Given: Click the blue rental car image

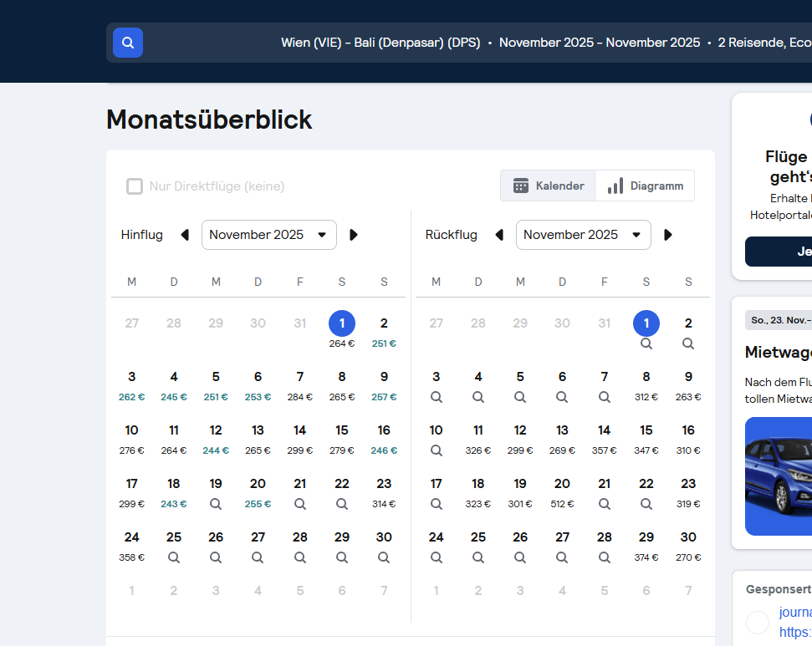Looking at the screenshot, I should [x=778, y=476].
